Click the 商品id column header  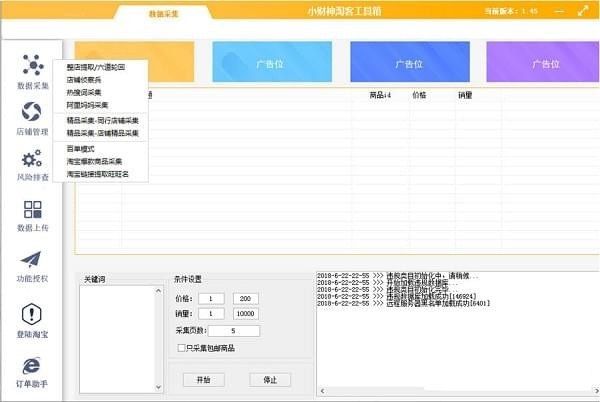[380, 95]
